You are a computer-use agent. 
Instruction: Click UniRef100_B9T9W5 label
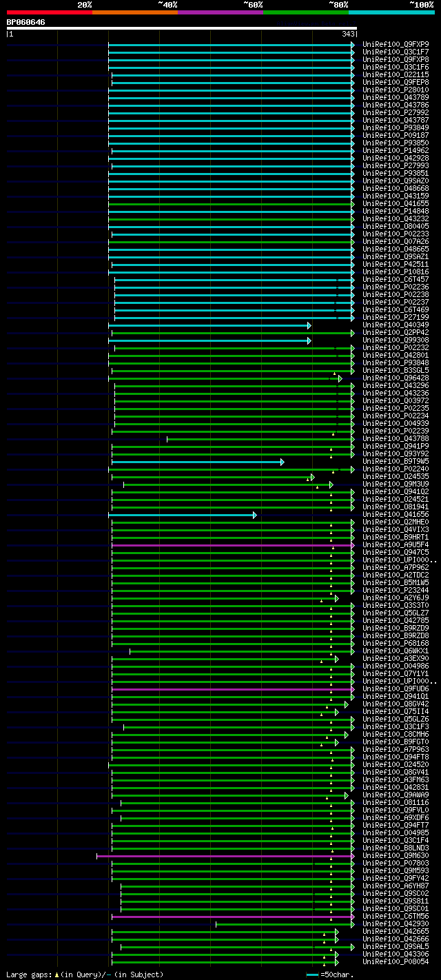click(396, 462)
